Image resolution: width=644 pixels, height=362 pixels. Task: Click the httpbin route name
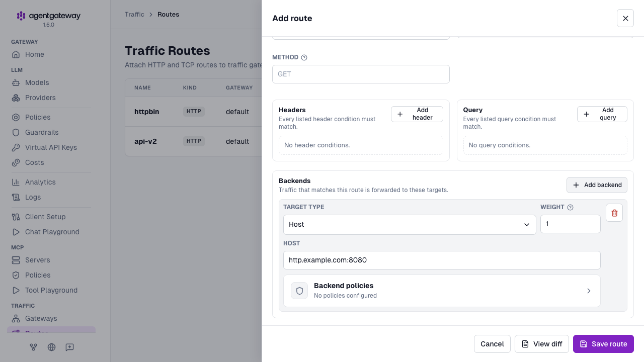pyautogui.click(x=146, y=112)
